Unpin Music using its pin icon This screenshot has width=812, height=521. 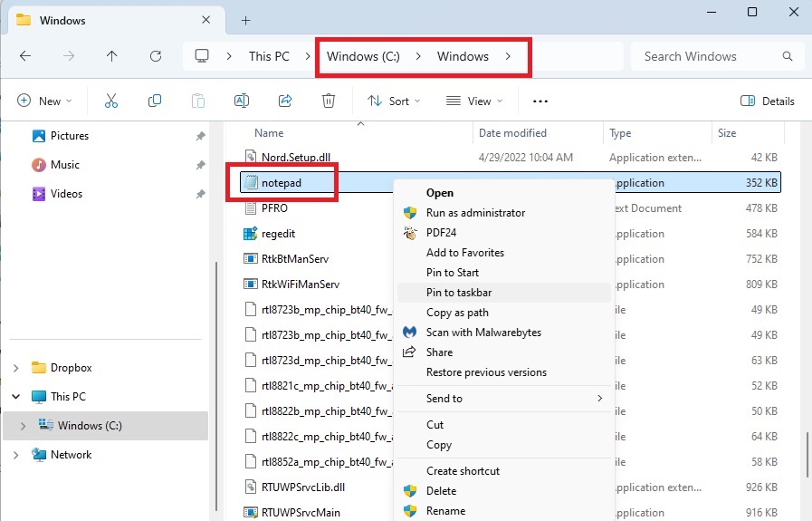tap(200, 165)
